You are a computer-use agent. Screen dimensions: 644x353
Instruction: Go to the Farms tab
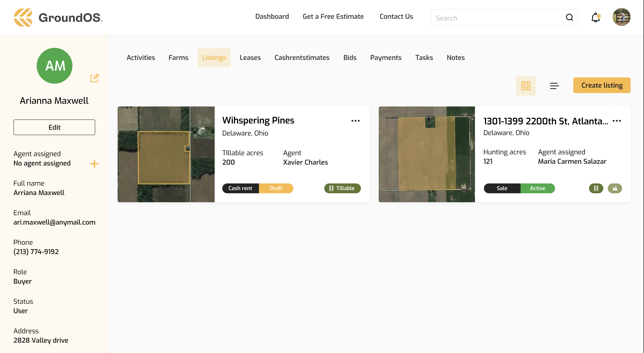coord(178,57)
